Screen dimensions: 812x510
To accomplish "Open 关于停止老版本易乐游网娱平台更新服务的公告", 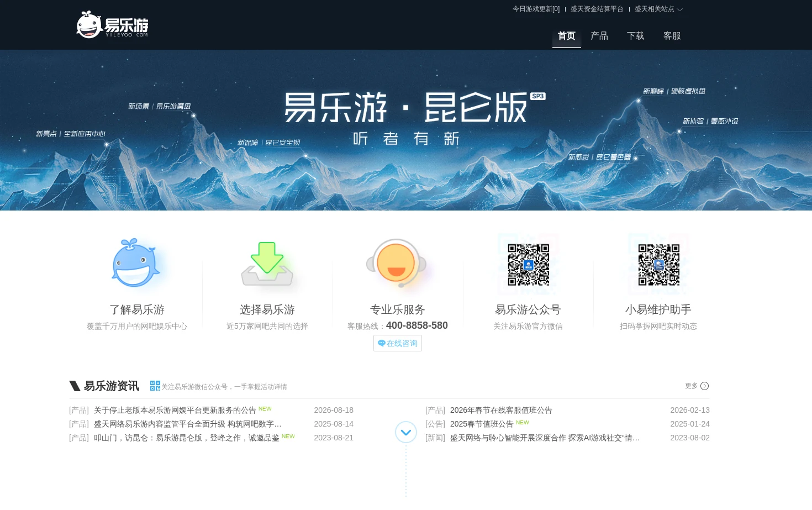I will click(175, 410).
